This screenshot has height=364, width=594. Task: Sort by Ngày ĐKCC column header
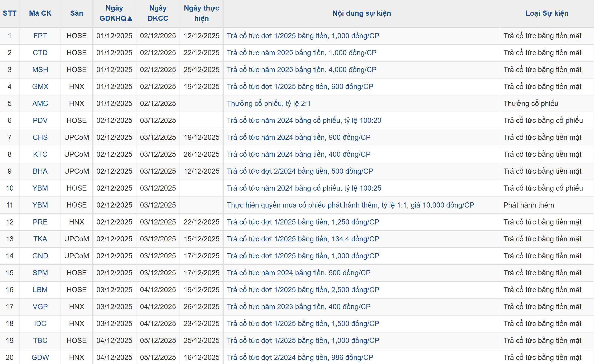coord(158,13)
